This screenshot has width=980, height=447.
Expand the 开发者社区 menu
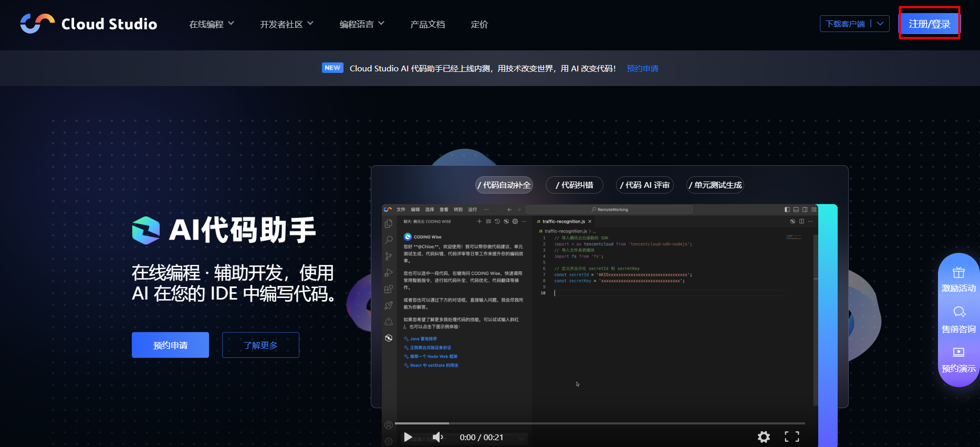coord(287,24)
